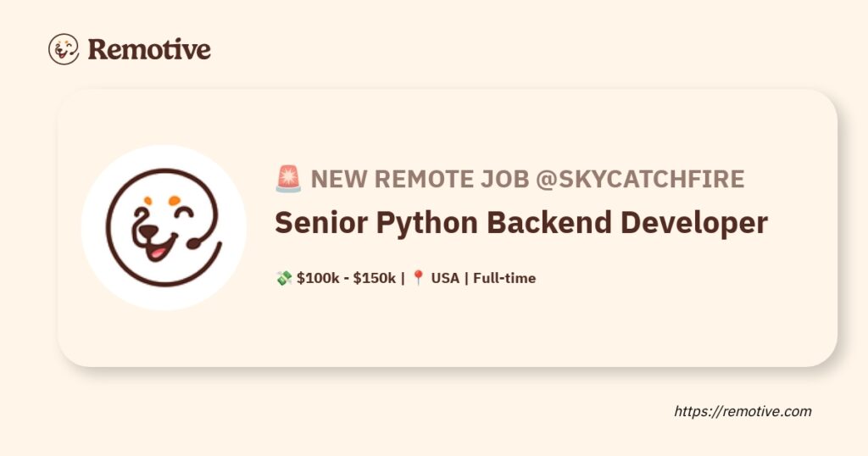Click the large dog mascot logo
The image size is (868, 456).
coord(164,227)
